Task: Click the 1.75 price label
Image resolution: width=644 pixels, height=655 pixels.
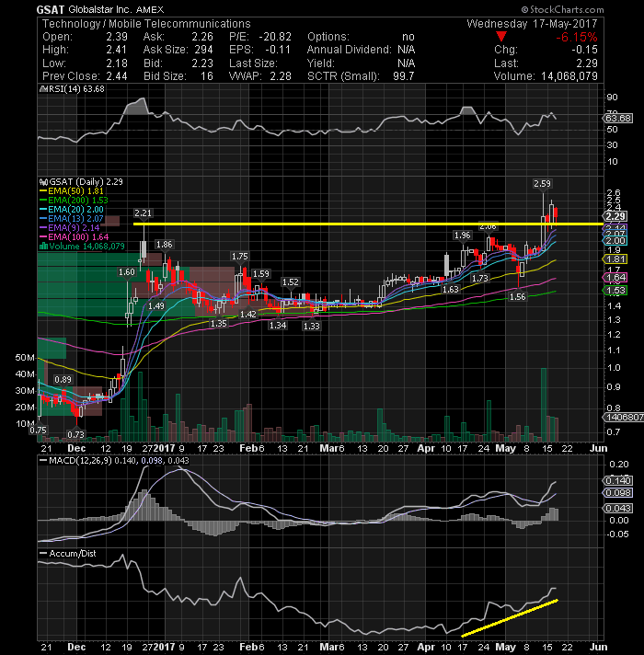Action: click(240, 256)
